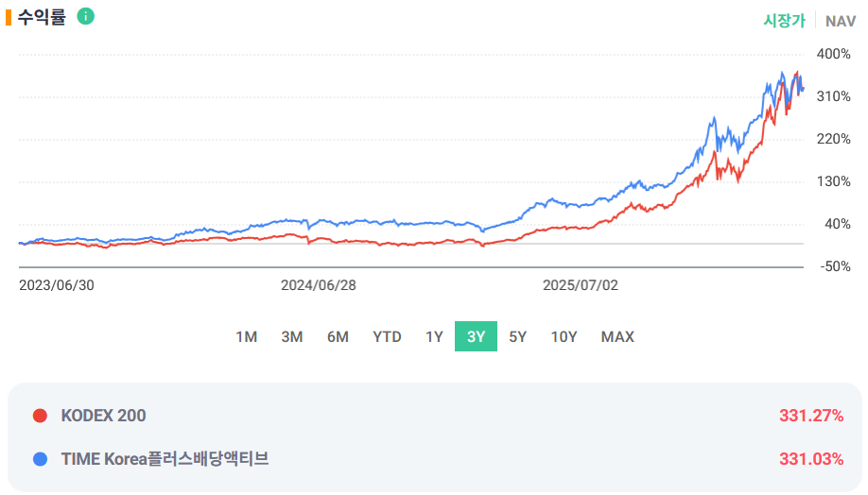Select the 5Y period tab
Screen dimensions: 868x495
[x=517, y=337]
